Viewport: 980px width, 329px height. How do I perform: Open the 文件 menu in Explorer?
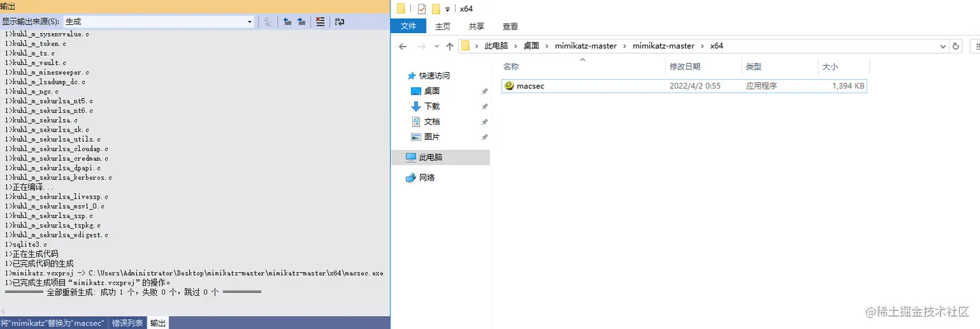tap(408, 26)
